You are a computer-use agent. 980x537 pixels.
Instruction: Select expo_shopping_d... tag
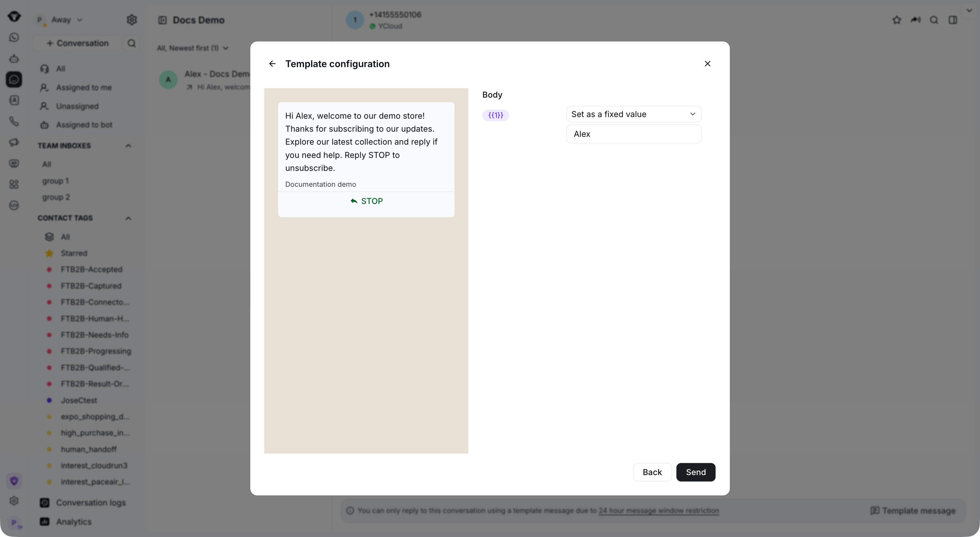pyautogui.click(x=95, y=416)
